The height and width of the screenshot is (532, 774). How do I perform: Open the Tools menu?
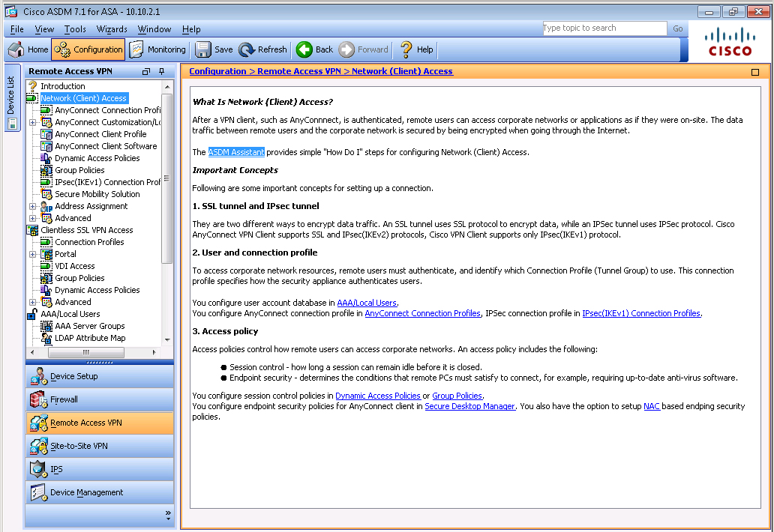(x=75, y=29)
